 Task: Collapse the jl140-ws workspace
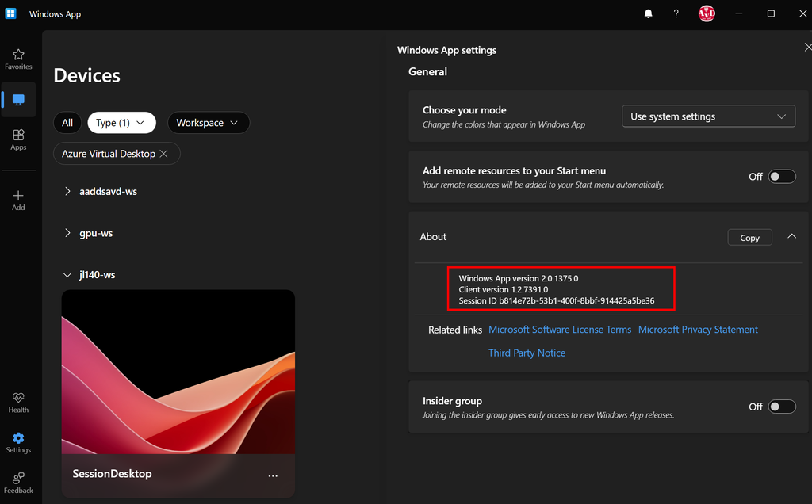(x=67, y=275)
